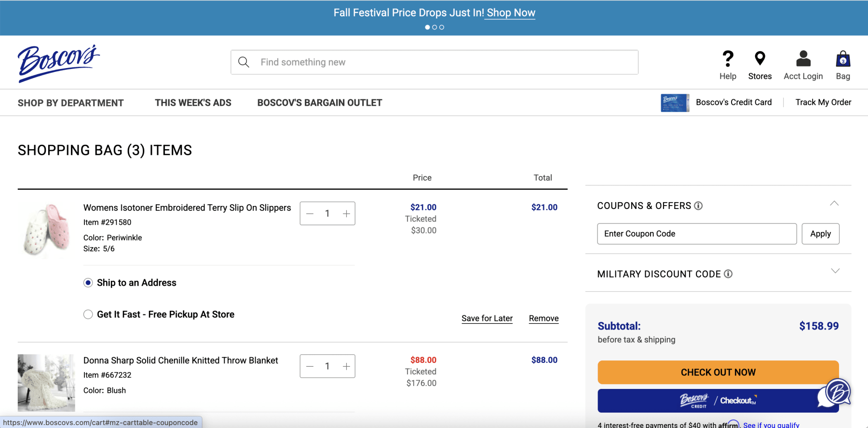The width and height of the screenshot is (868, 428).
Task: Click the Boscov's logo
Action: point(58,63)
